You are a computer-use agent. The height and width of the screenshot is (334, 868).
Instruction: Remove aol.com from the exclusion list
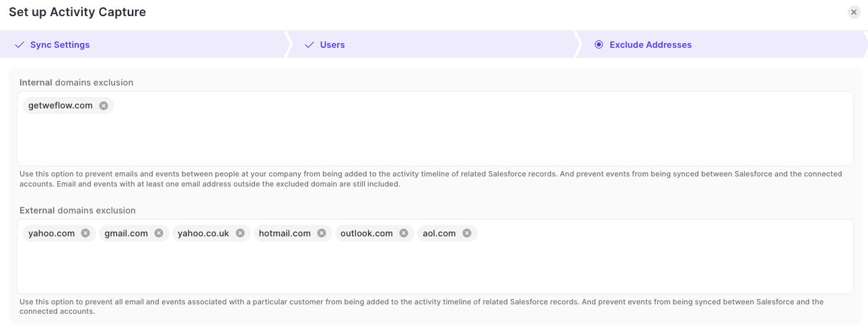[x=467, y=234]
